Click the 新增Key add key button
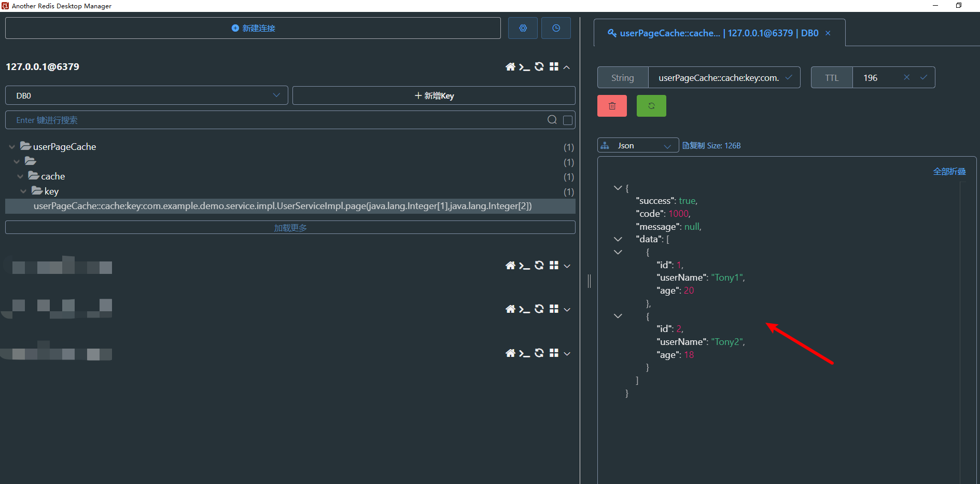 [x=434, y=95]
